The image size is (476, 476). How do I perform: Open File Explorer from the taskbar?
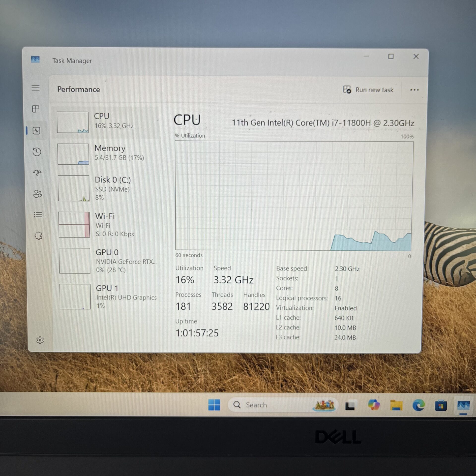point(396,405)
